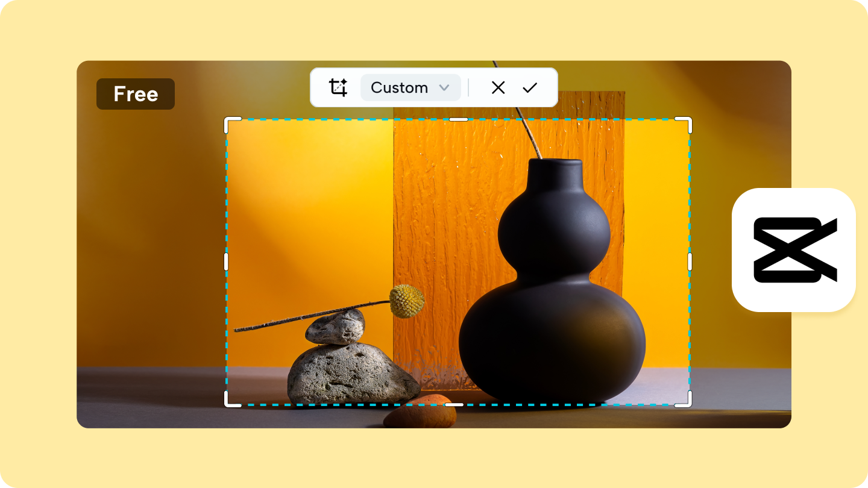The image size is (868, 488).
Task: Click the chevron next to Custom
Action: pyautogui.click(x=444, y=87)
